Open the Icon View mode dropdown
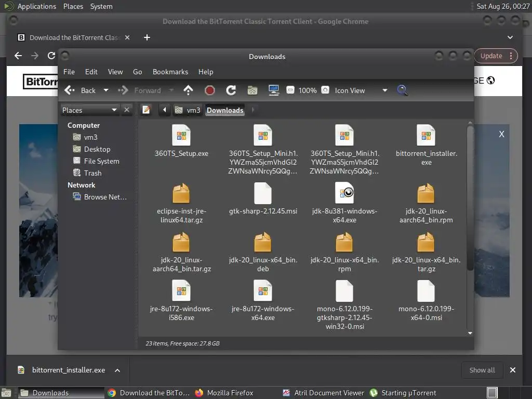 (x=361, y=90)
